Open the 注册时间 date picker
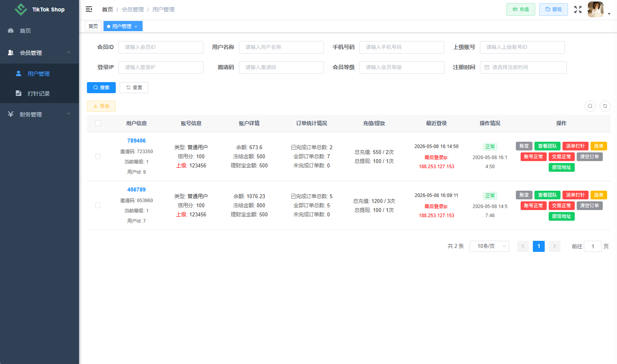The image size is (617, 364). (523, 68)
